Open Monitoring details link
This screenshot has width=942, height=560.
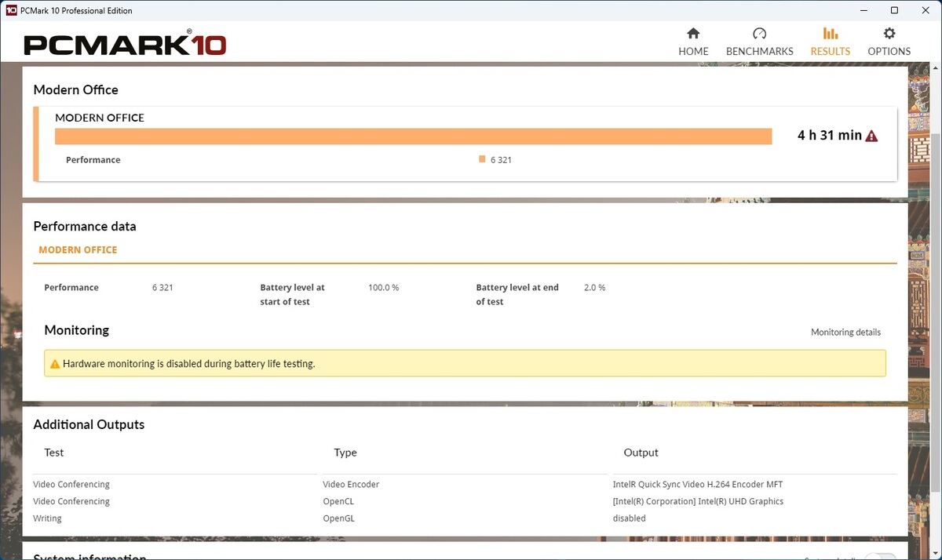(x=845, y=333)
